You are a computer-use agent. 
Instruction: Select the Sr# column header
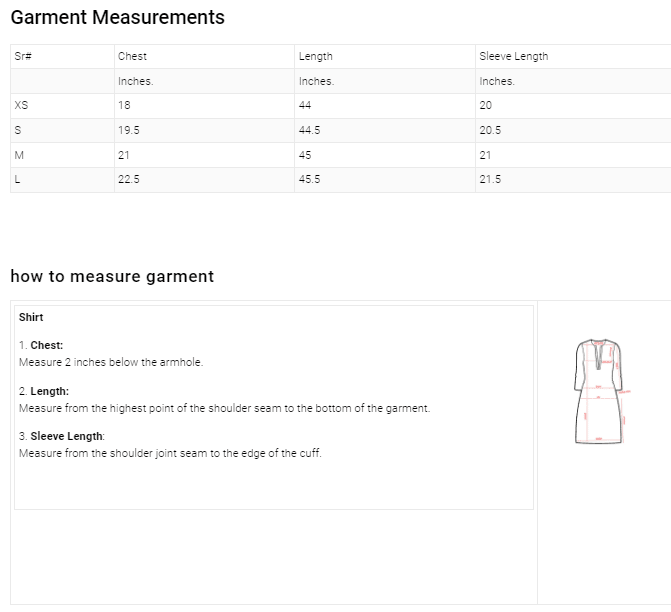coord(23,57)
